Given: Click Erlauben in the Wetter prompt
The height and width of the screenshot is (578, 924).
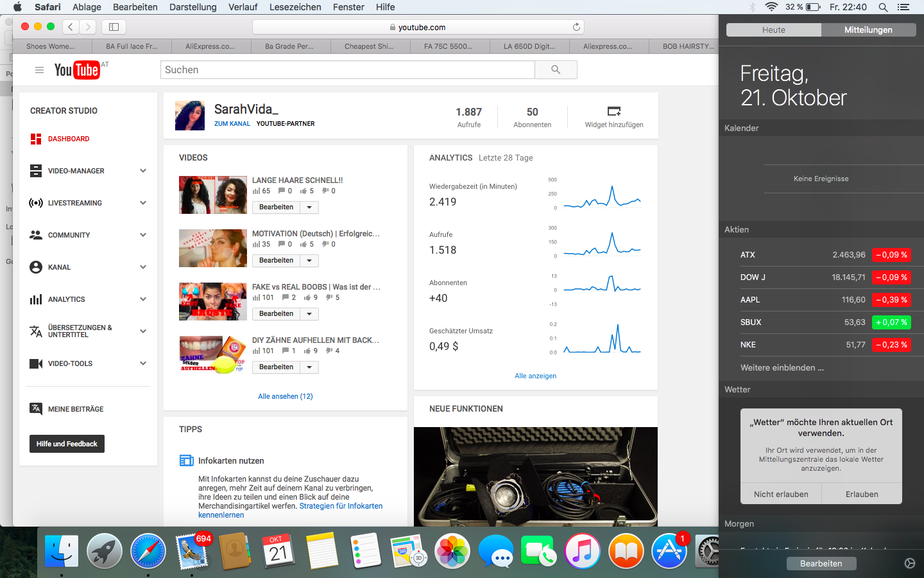Looking at the screenshot, I should coord(862,494).
